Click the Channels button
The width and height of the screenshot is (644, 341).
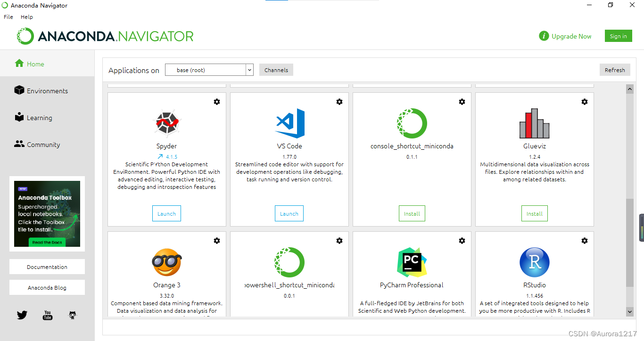(276, 70)
